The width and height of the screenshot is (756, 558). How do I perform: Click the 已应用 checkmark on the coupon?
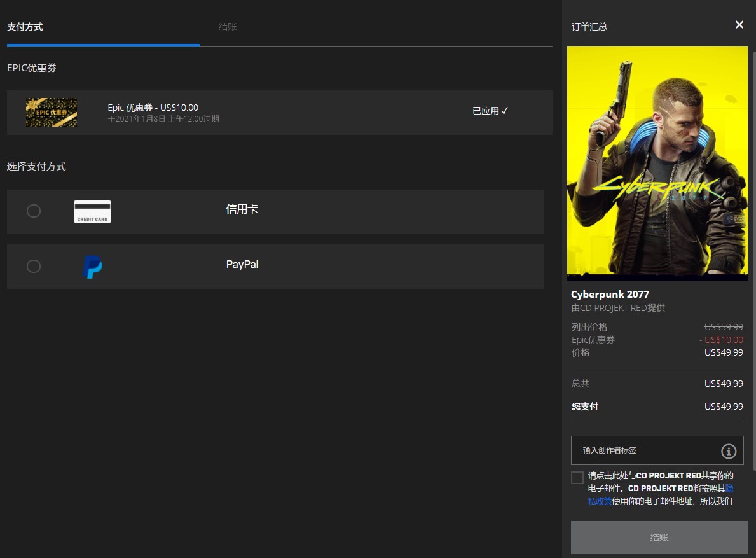tap(490, 111)
